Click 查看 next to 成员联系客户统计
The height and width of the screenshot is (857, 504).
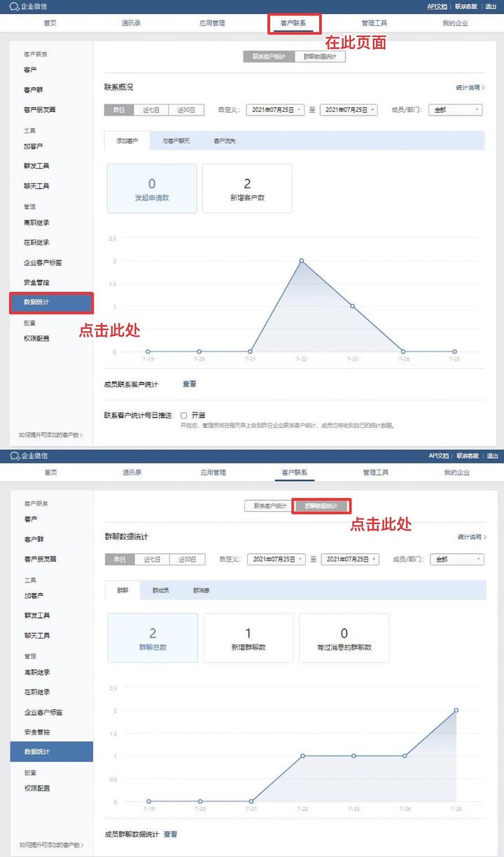point(189,384)
